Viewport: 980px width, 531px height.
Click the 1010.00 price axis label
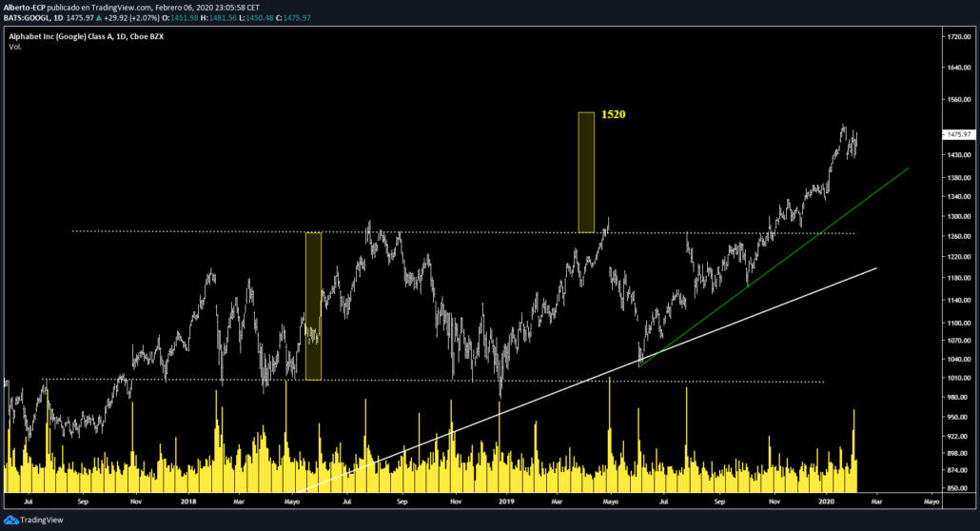click(x=959, y=379)
